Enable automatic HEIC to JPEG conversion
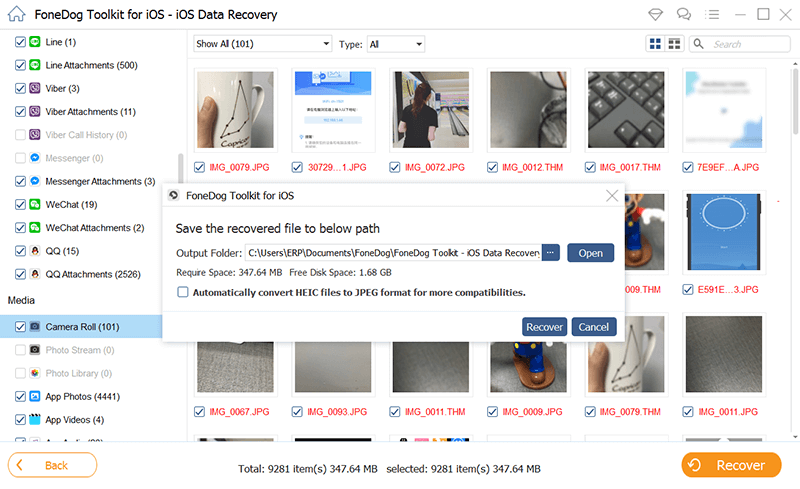The width and height of the screenshot is (800, 489). coord(183,292)
